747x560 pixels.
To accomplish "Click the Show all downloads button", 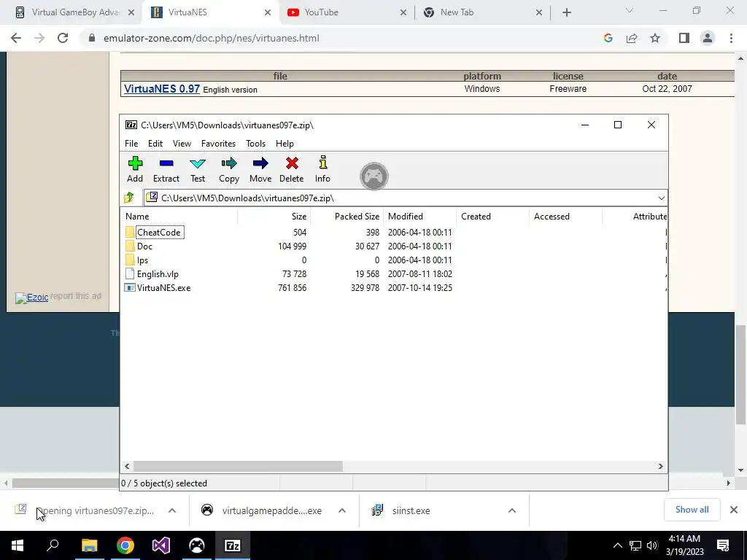I will pyautogui.click(x=692, y=510).
